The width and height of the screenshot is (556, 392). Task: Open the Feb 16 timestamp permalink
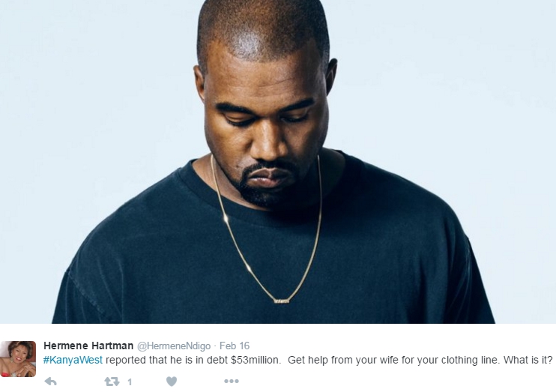[235, 346]
